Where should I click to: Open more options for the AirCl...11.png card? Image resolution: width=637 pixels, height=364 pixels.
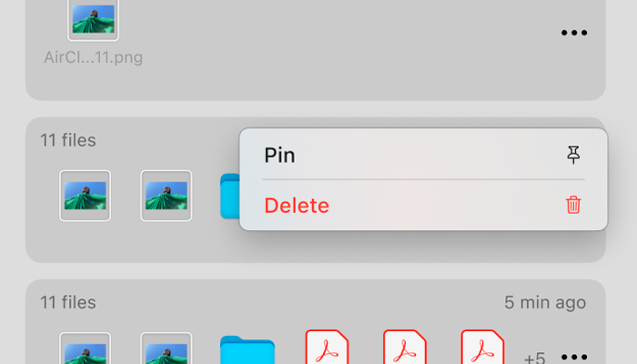click(x=574, y=33)
